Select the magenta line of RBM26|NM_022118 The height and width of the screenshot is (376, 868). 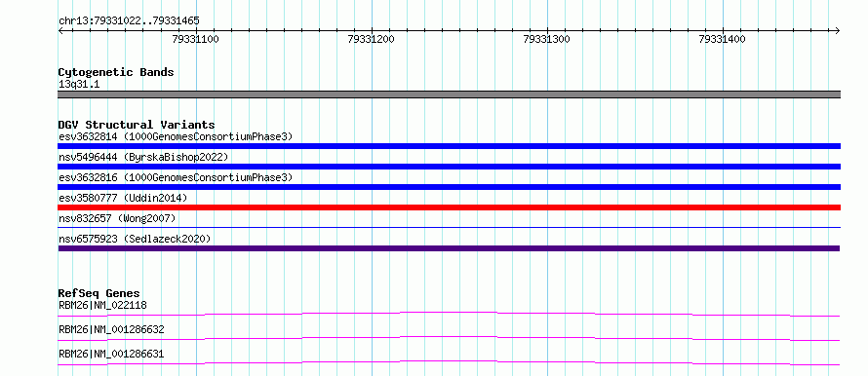[x=449, y=314]
